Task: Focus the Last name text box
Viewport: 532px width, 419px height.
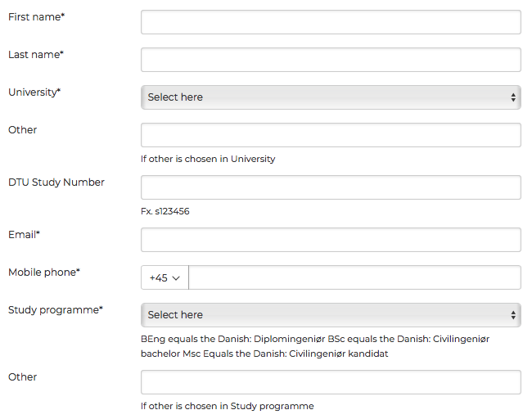Action: 331,60
